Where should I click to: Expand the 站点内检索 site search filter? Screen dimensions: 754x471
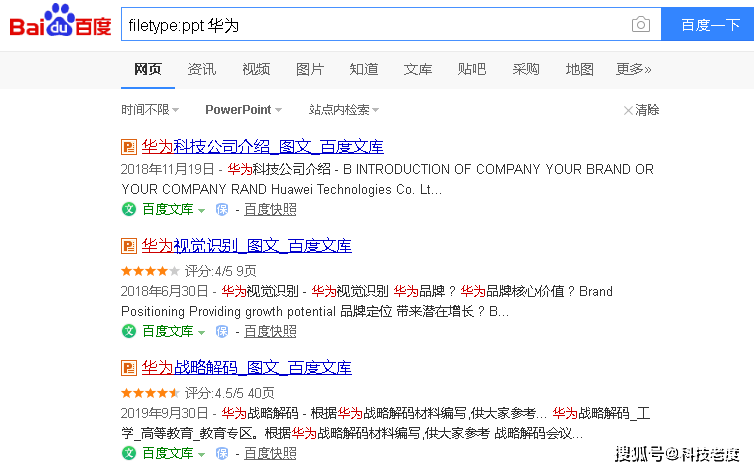344,110
